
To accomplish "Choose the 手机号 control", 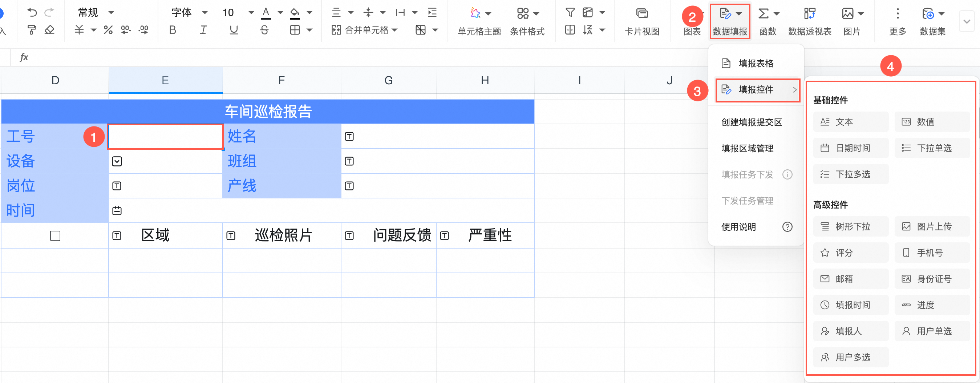I will 932,253.
